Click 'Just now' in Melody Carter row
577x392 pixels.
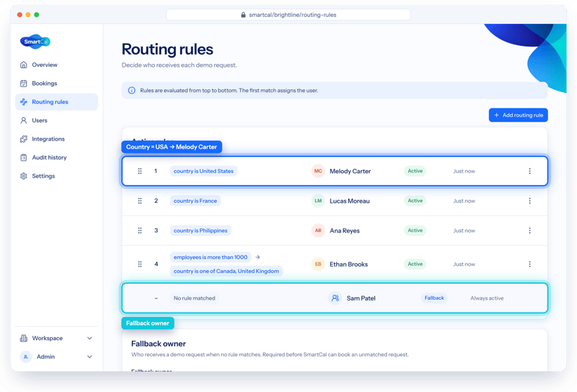464,171
